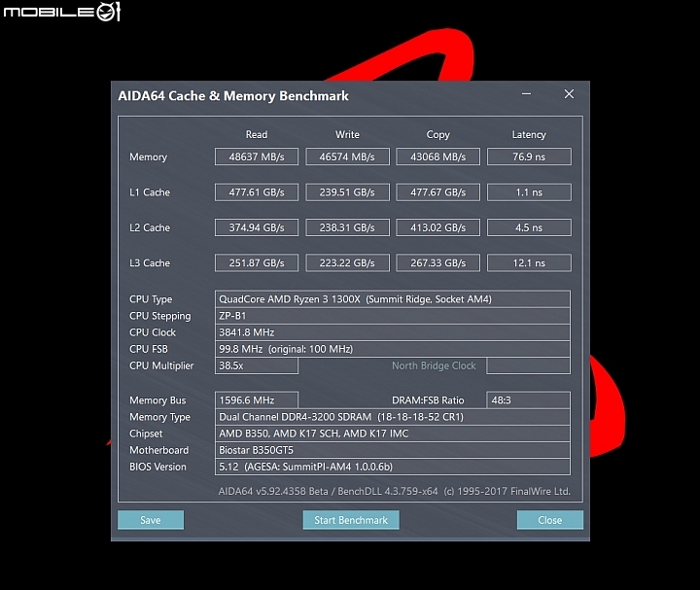This screenshot has width=700, height=590.
Task: Click the AIDA64 version footer text
Action: 394,491
